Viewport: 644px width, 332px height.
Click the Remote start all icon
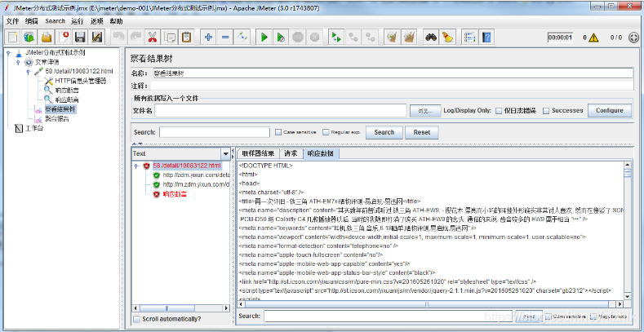tap(336, 38)
